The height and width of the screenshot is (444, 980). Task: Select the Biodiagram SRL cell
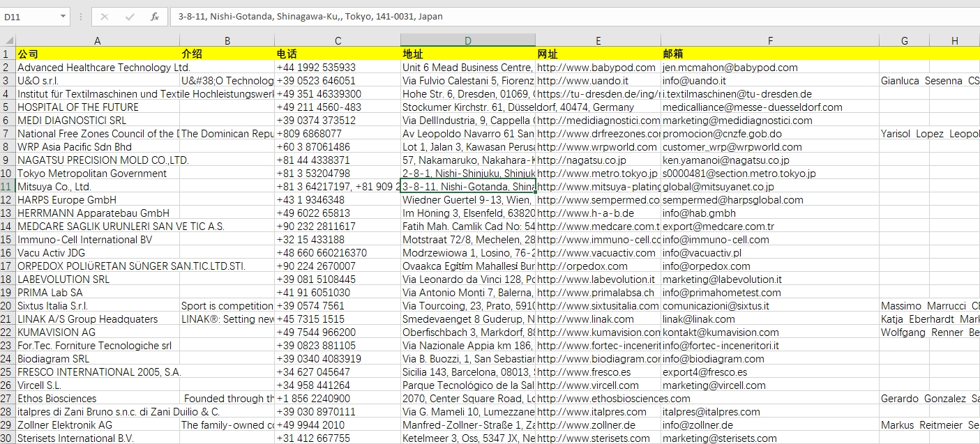pos(98,358)
